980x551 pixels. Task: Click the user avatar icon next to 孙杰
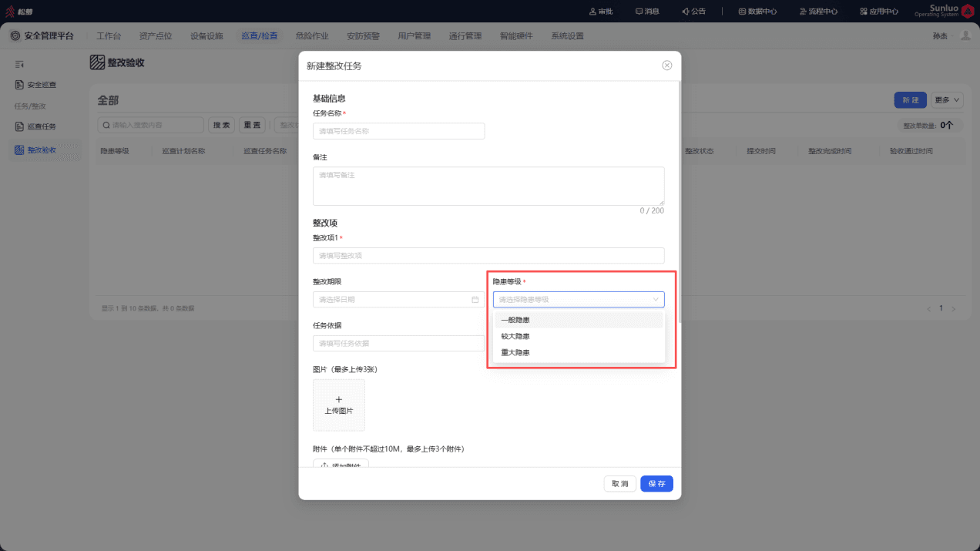coord(965,35)
